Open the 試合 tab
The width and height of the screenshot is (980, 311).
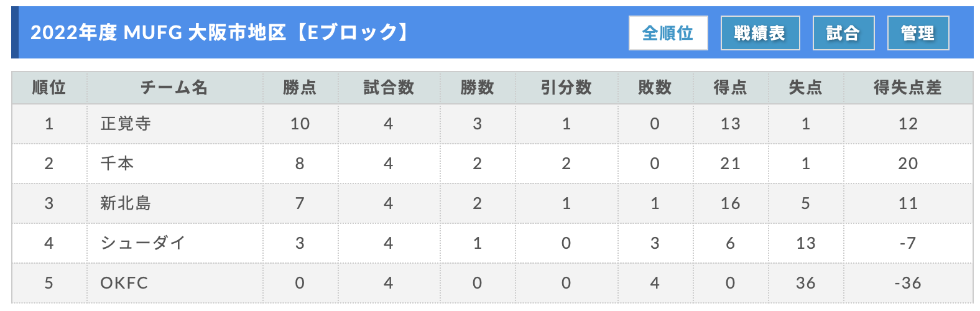point(843,33)
